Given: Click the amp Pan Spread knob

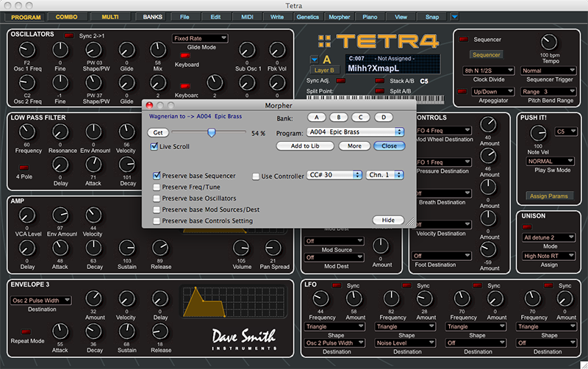Looking at the screenshot, I should 274,248.
